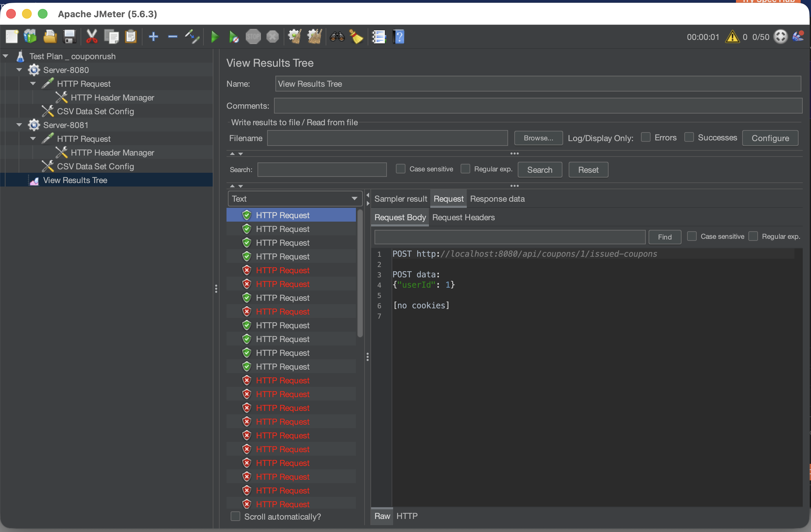Image resolution: width=811 pixels, height=532 pixels.
Task: Click the New test plan icon
Action: pyautogui.click(x=12, y=36)
